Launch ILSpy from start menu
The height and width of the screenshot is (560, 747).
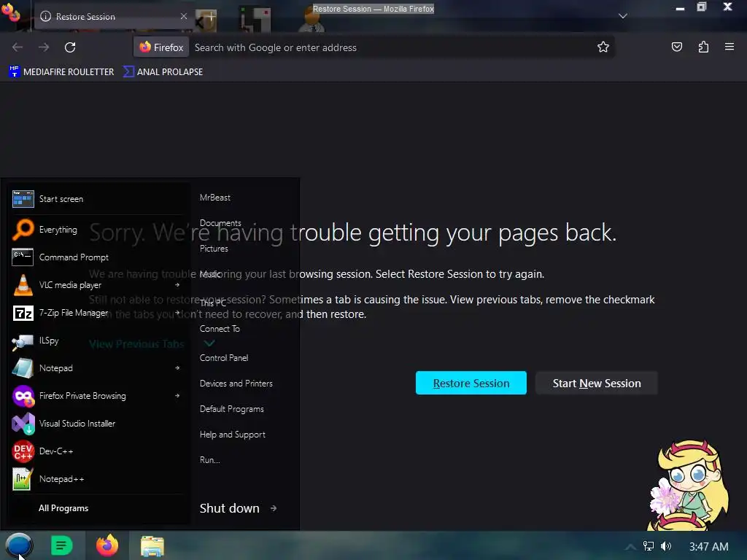pyautogui.click(x=98, y=341)
